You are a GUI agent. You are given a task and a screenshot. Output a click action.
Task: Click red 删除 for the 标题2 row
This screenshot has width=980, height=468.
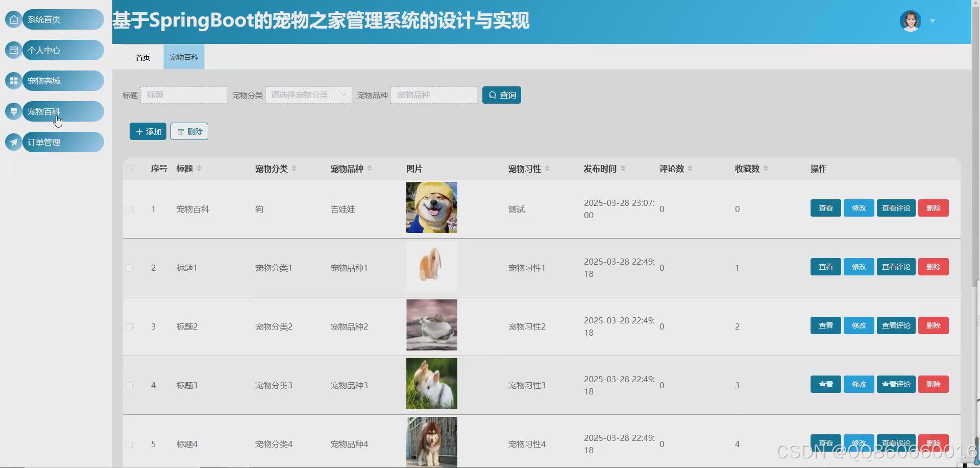(x=934, y=325)
